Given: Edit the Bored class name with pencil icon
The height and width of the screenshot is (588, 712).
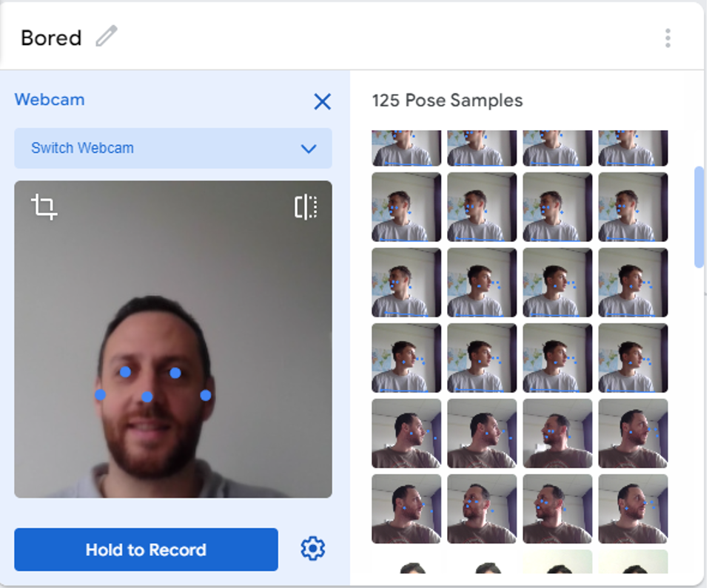Looking at the screenshot, I should [107, 36].
